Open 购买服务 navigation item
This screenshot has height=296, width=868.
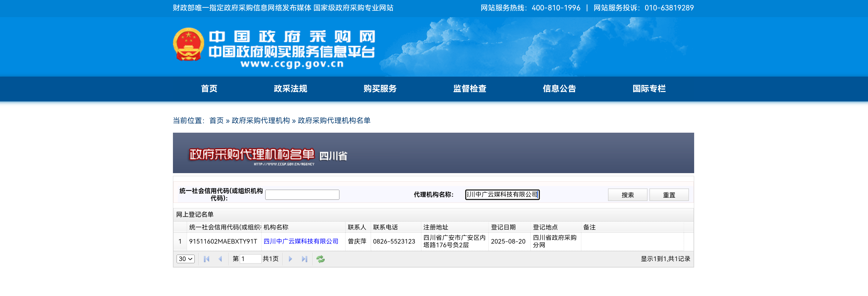(x=380, y=89)
